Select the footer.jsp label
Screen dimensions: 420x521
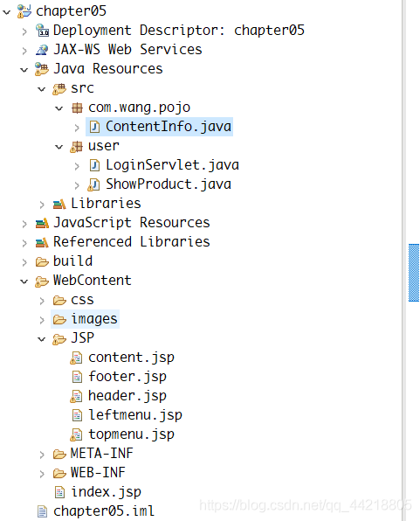pos(127,377)
